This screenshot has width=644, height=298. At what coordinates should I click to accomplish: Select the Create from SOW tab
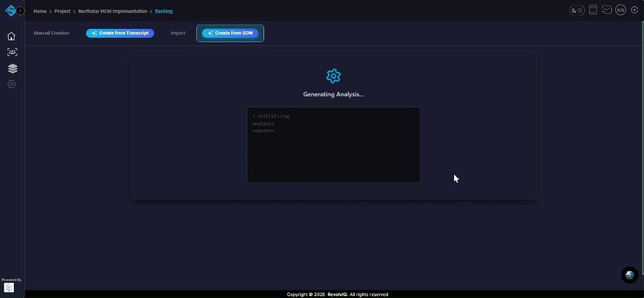[x=230, y=33]
